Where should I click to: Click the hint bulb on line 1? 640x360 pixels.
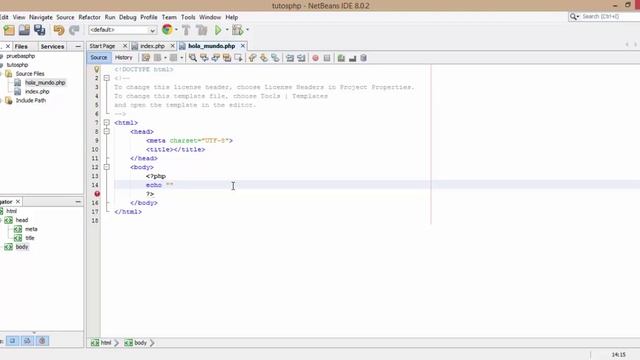point(97,69)
